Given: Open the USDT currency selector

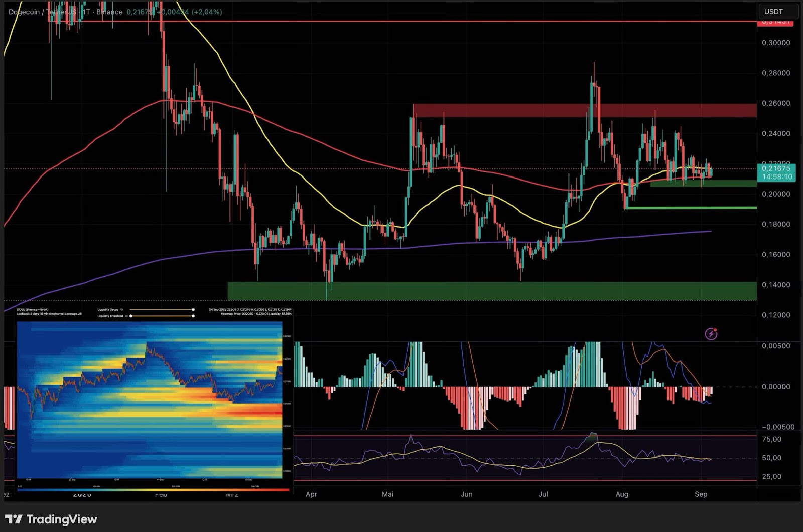Looking at the screenshot, I should [778, 11].
